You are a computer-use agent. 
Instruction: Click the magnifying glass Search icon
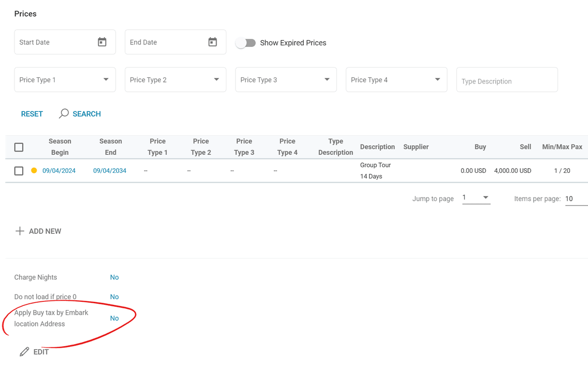(x=64, y=113)
